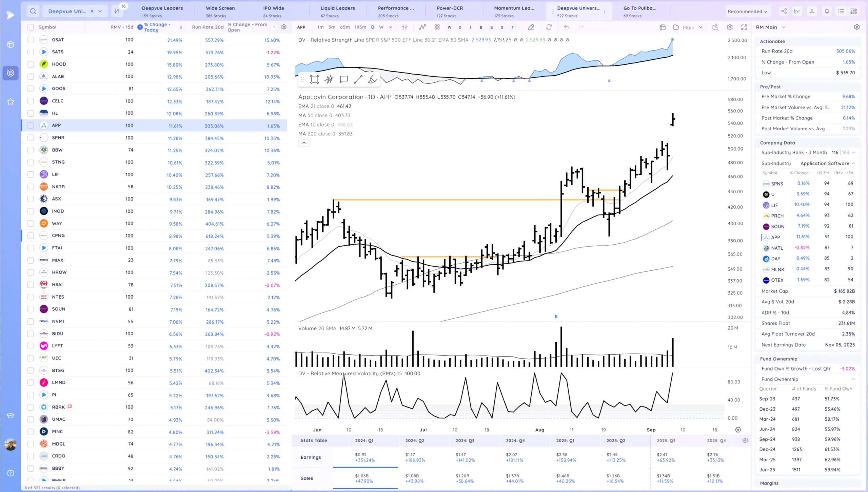
Task: Check the CPNG row checkbox
Action: (31, 236)
